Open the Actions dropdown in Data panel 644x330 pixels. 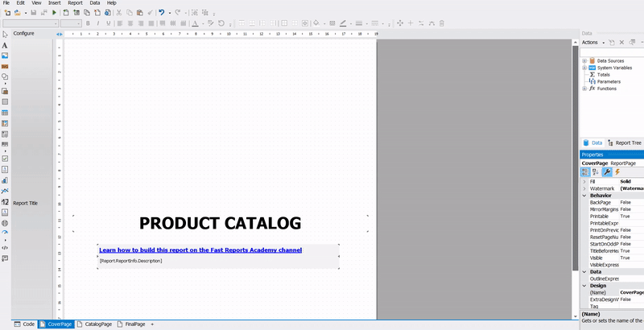click(592, 42)
